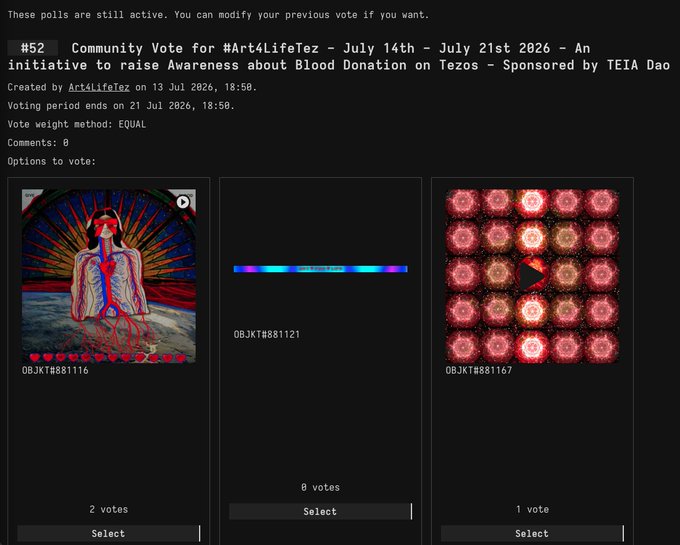Play the OBJKT#881116 artwork video icon
This screenshot has height=545, width=680.
183,202
